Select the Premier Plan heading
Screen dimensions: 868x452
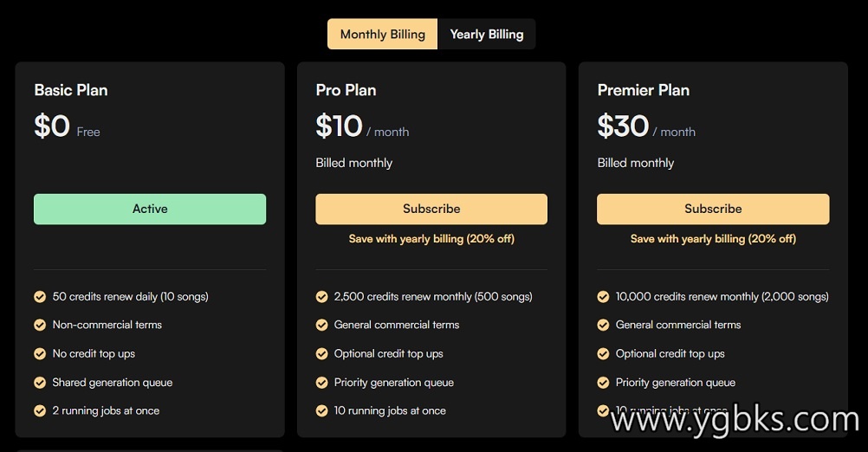pyautogui.click(x=644, y=90)
